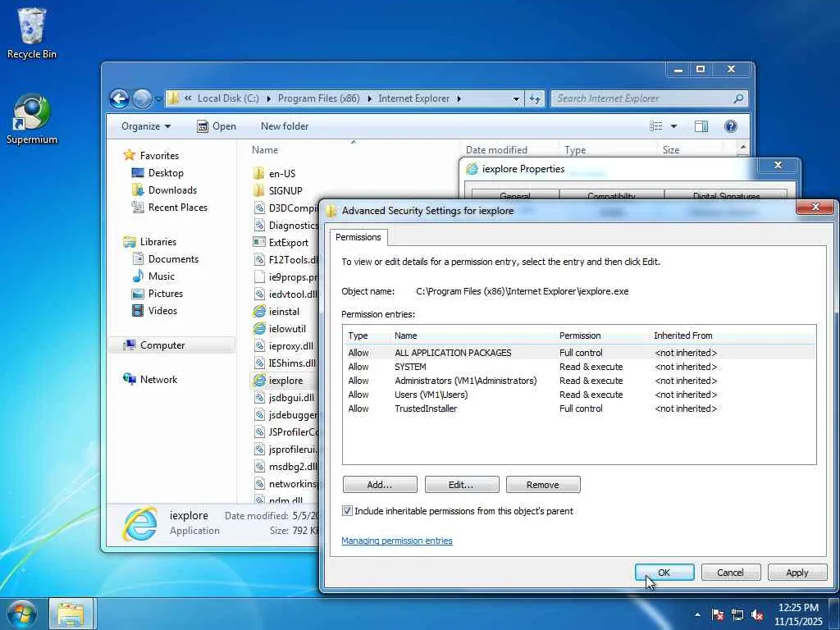Select Users (VM1\Users) permission entry
This screenshot has width=840, height=630.
click(x=580, y=395)
